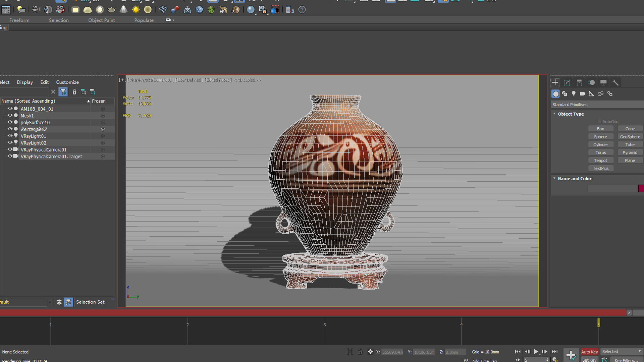The height and width of the screenshot is (362, 644).
Task: Toggle Auto Key animation mode
Action: [589, 352]
